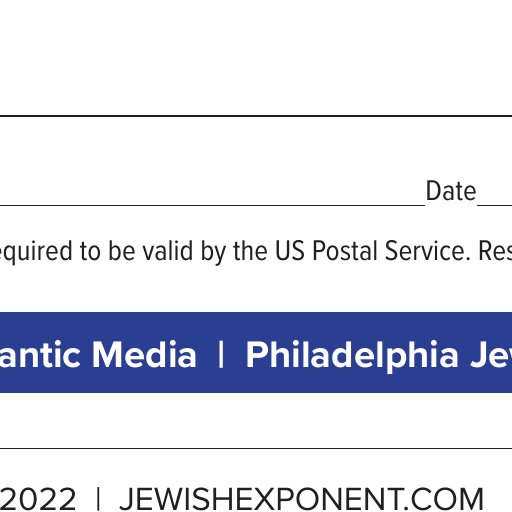Click the 2022 text in footer
The image size is (512, 512).
[38, 499]
